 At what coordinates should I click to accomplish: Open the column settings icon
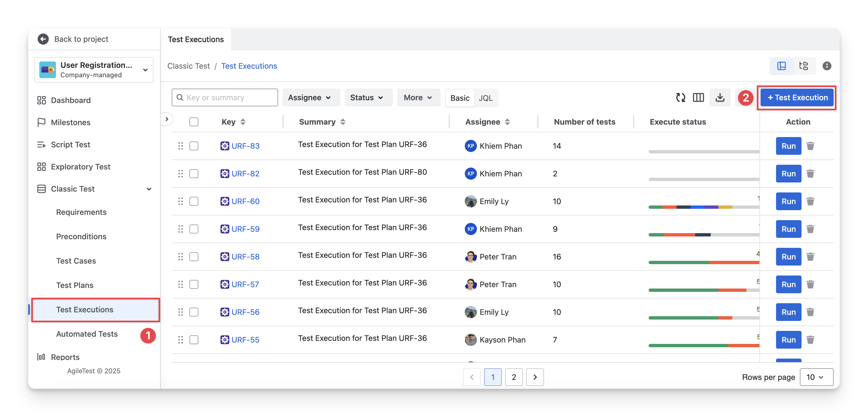pyautogui.click(x=698, y=98)
